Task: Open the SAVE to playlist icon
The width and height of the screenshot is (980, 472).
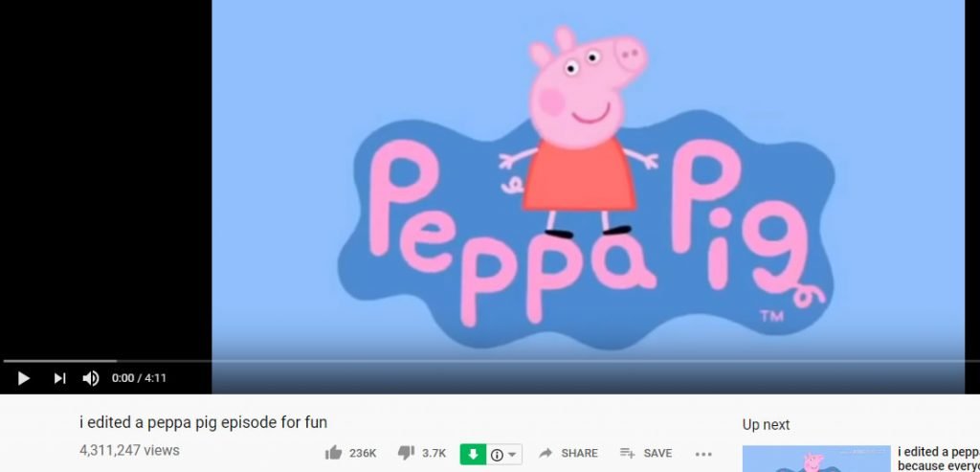Action: 627,453
